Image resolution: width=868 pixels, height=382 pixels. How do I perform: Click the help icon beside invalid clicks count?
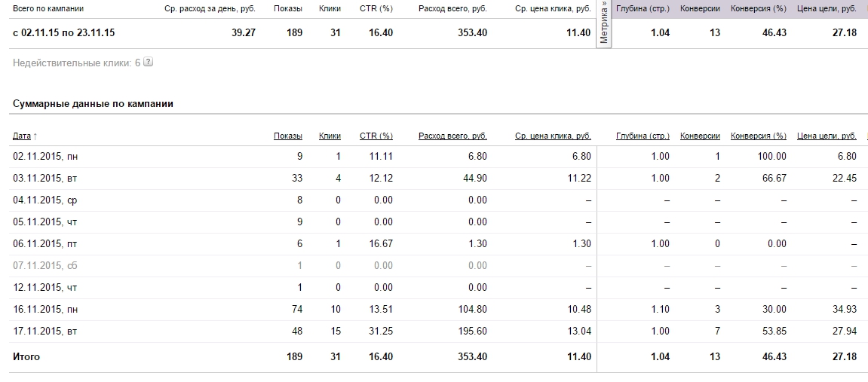coord(149,63)
